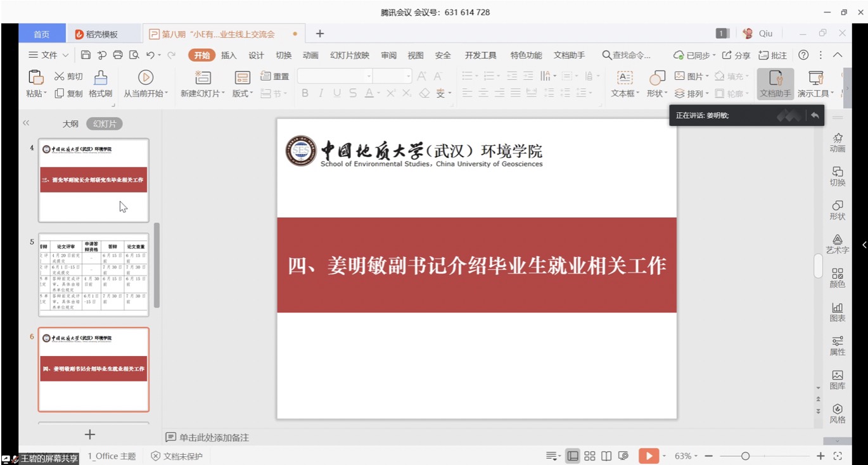Open the WordArt (艺术字) side panel

[x=838, y=244]
